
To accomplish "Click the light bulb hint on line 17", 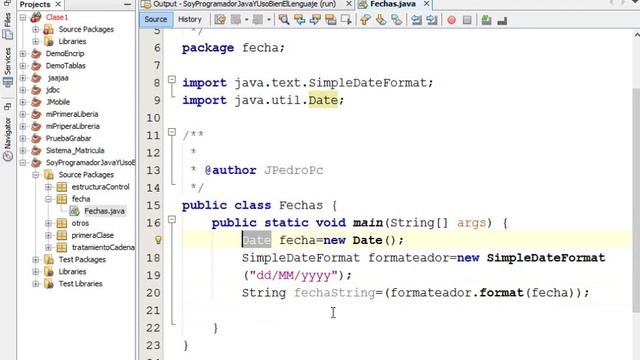I will (158, 240).
